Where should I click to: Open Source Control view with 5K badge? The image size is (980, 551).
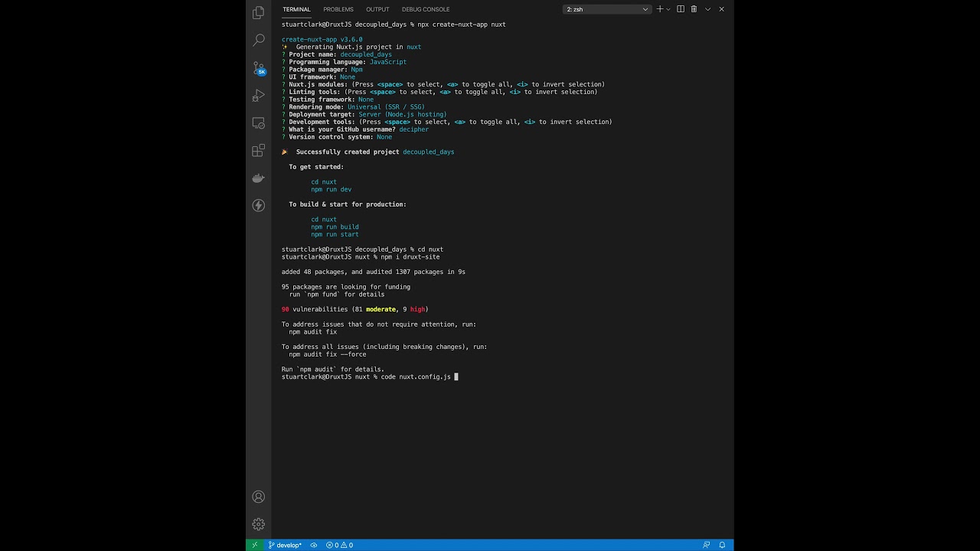(259, 68)
